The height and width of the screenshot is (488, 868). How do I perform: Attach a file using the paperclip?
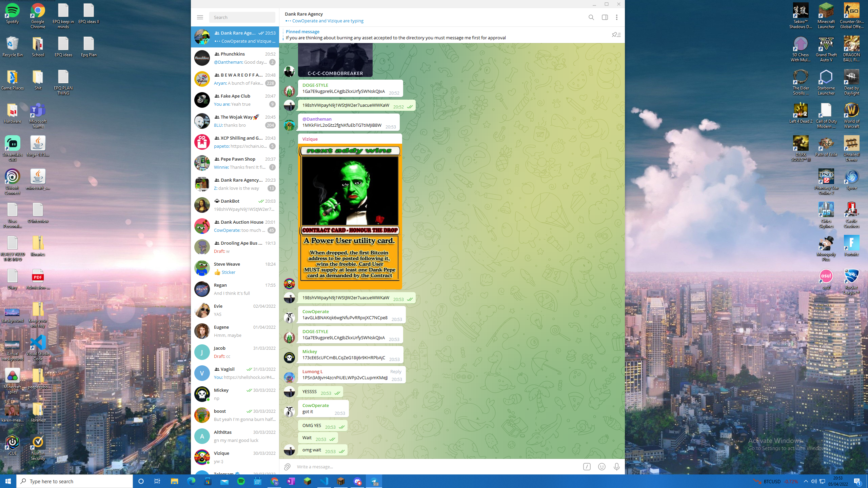tap(287, 467)
